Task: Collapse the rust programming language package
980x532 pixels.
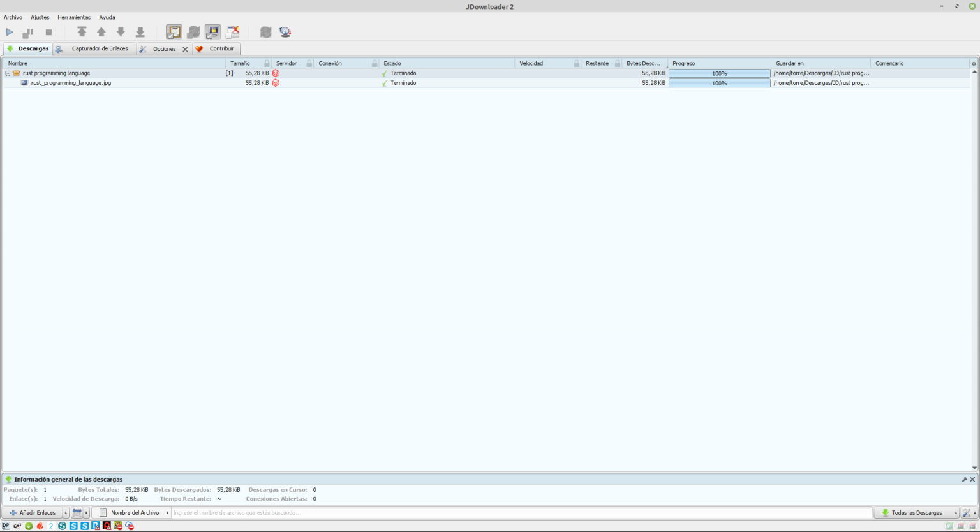Action: point(6,73)
